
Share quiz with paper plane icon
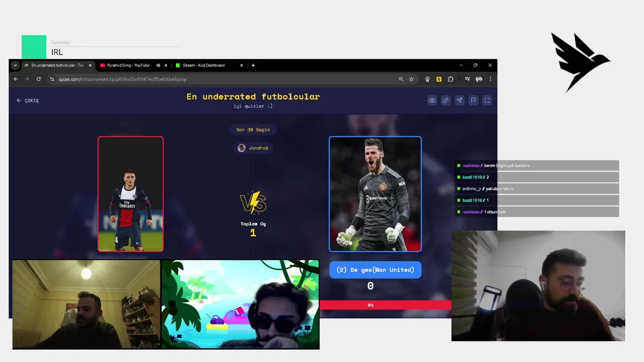coord(459,101)
